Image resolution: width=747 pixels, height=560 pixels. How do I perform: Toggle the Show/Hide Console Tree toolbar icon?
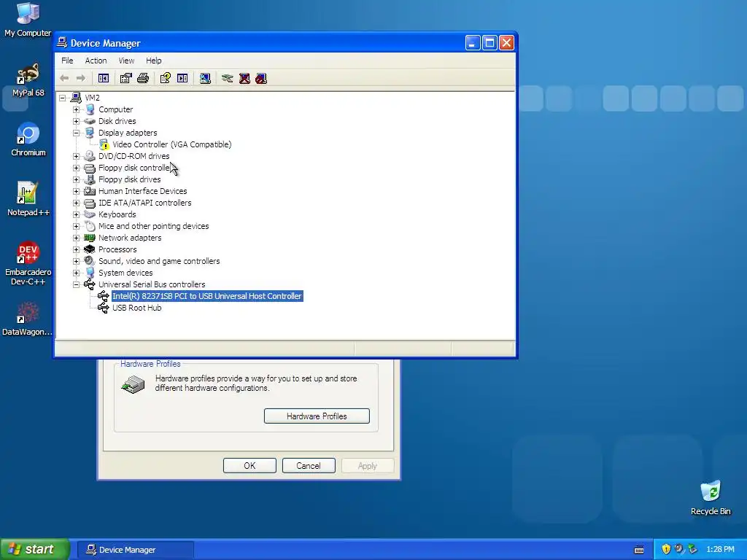[104, 78]
